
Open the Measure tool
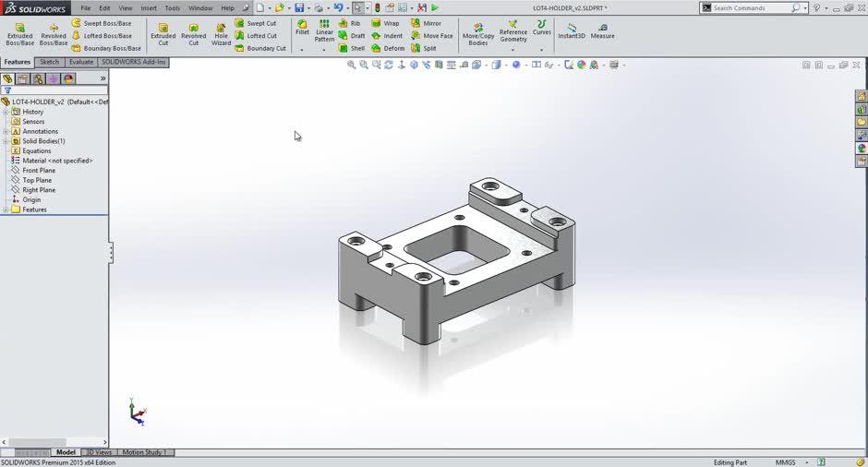pyautogui.click(x=602, y=29)
